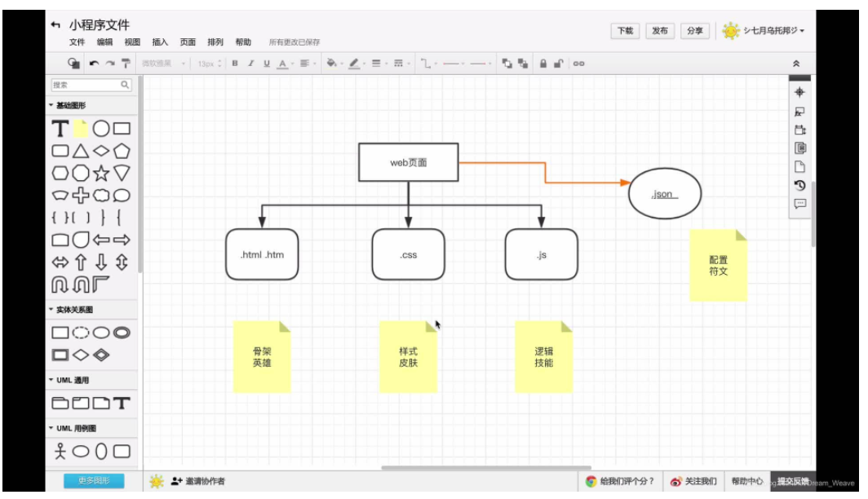
Task: Select the pentagon shape from the palette
Action: [x=122, y=151]
